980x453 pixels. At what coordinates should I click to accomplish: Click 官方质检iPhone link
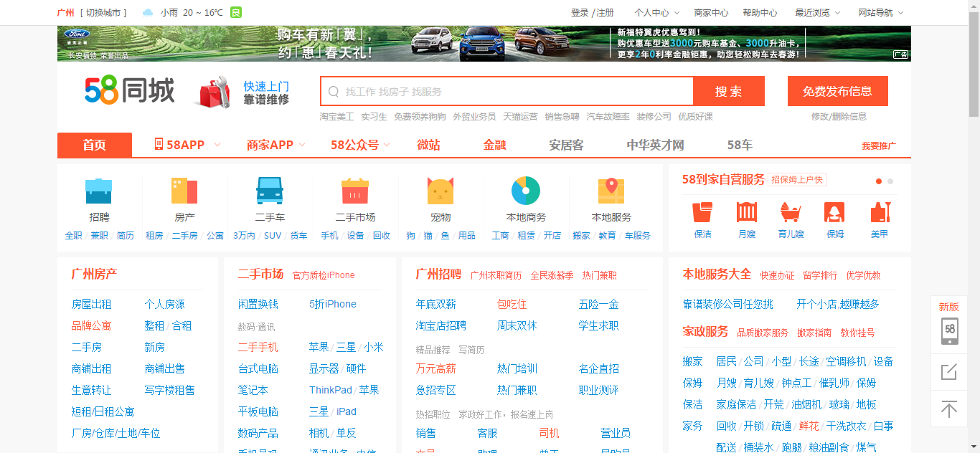(324, 275)
